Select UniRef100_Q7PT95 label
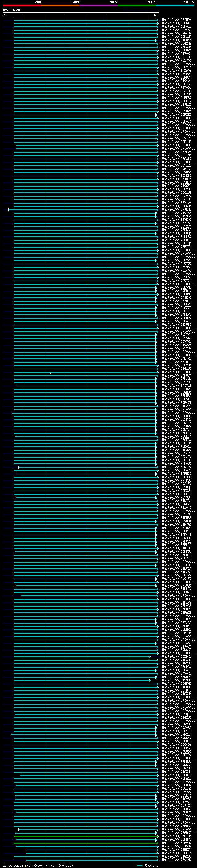The image size is (197, 868). [x=176, y=836]
